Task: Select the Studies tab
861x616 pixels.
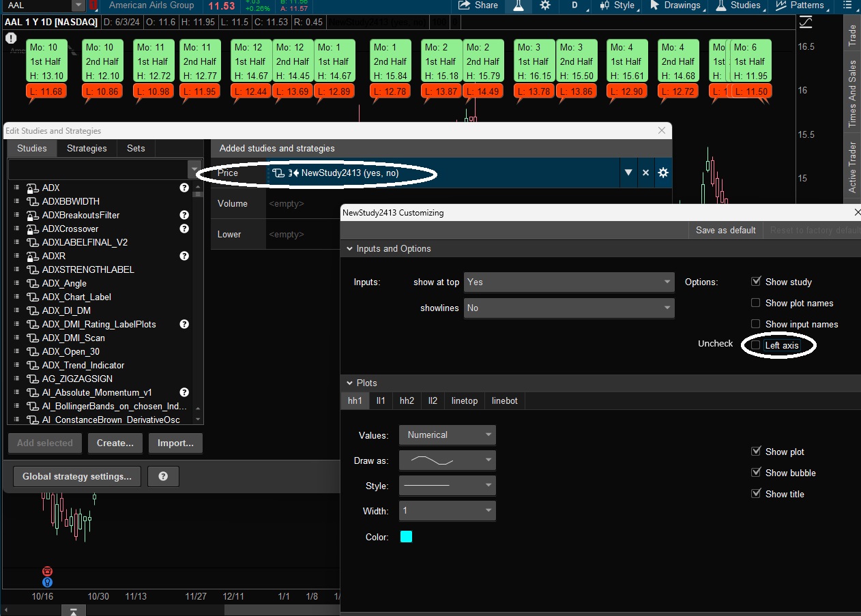Action: 32,148
